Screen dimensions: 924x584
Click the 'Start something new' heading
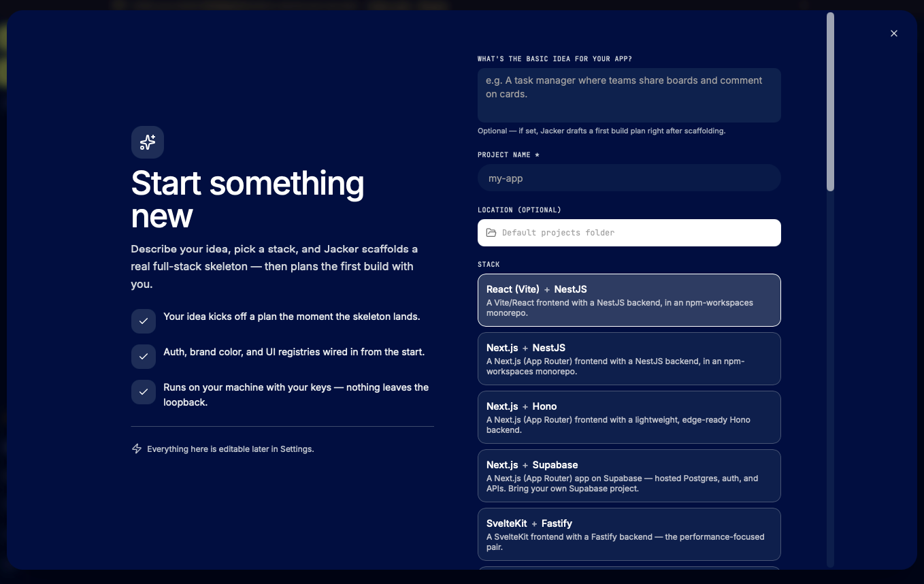point(248,199)
